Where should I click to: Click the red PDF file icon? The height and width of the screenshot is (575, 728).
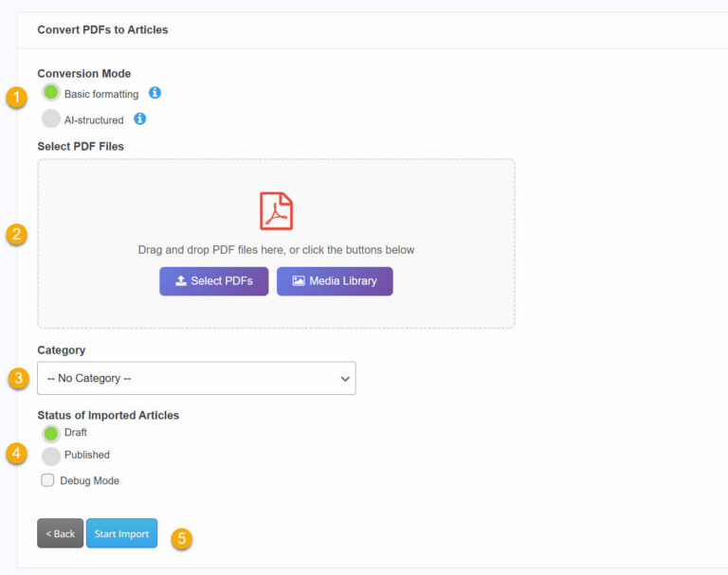[x=276, y=211]
